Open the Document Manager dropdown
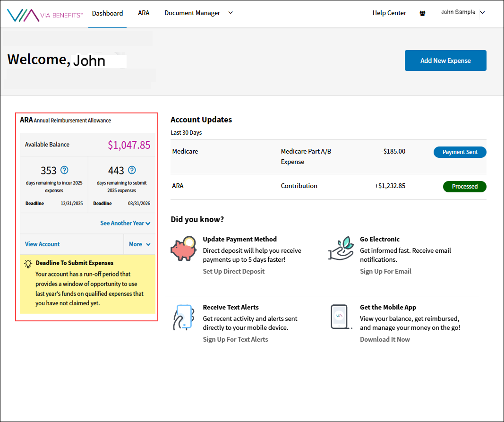The height and width of the screenshot is (422, 504). (198, 13)
